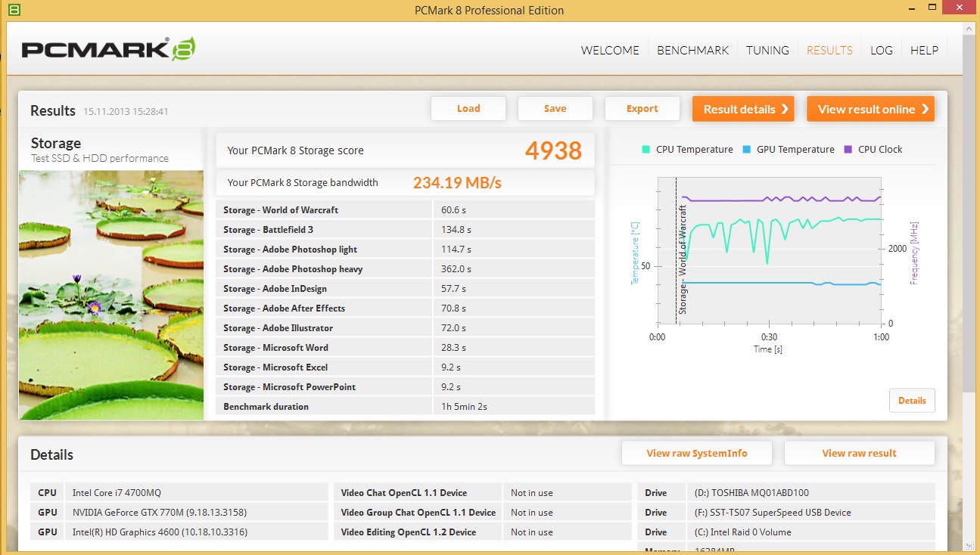Click the TOSHIBA MQ01ABD100 drive entry

click(751, 493)
